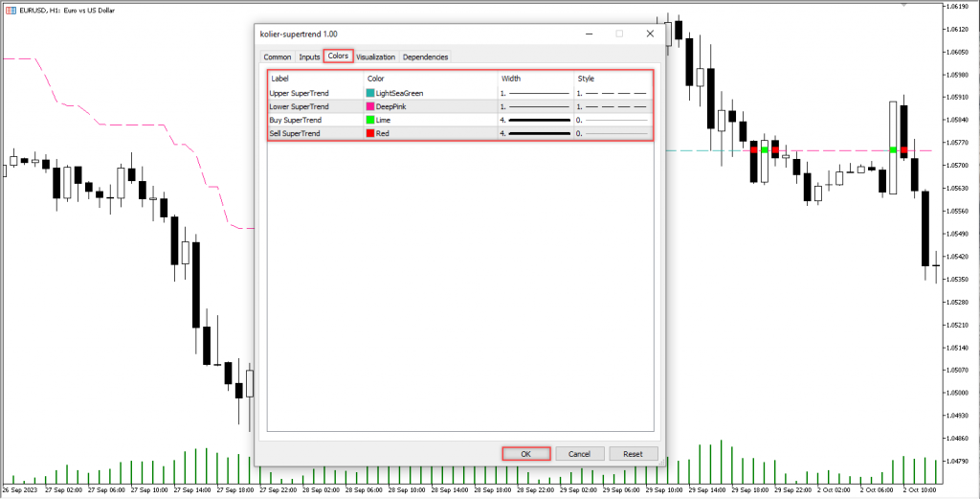Change the Red color swatch
This screenshot has height=499, width=980.
click(x=370, y=133)
